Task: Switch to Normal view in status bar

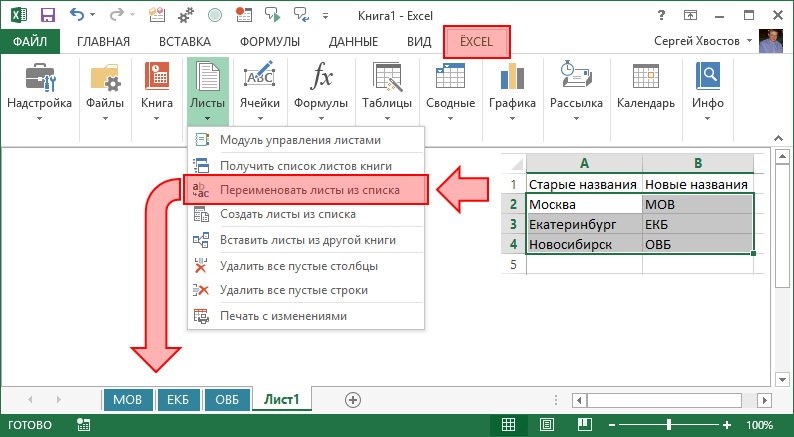Action: click(x=508, y=424)
